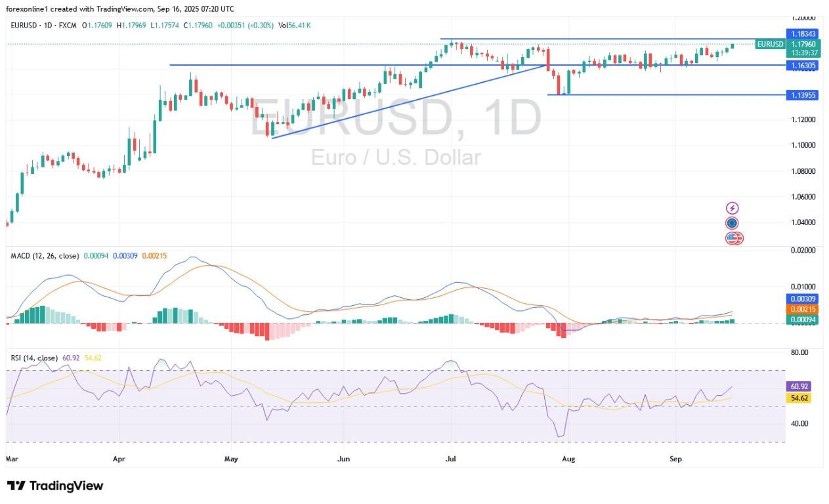
Task: Click the 1.13955 support level label
Action: tap(802, 95)
